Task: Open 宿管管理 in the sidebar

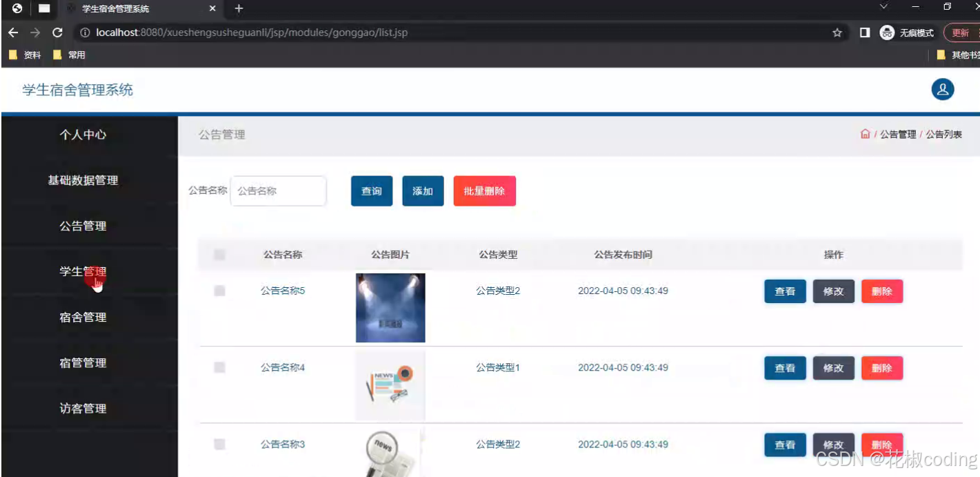Action: click(83, 362)
